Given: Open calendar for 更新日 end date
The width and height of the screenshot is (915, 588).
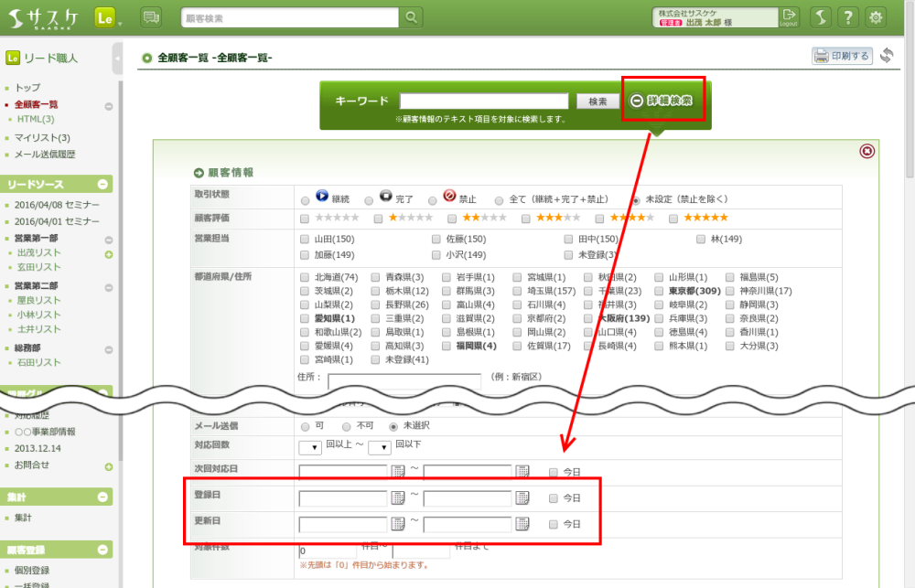Looking at the screenshot, I should tap(522, 524).
